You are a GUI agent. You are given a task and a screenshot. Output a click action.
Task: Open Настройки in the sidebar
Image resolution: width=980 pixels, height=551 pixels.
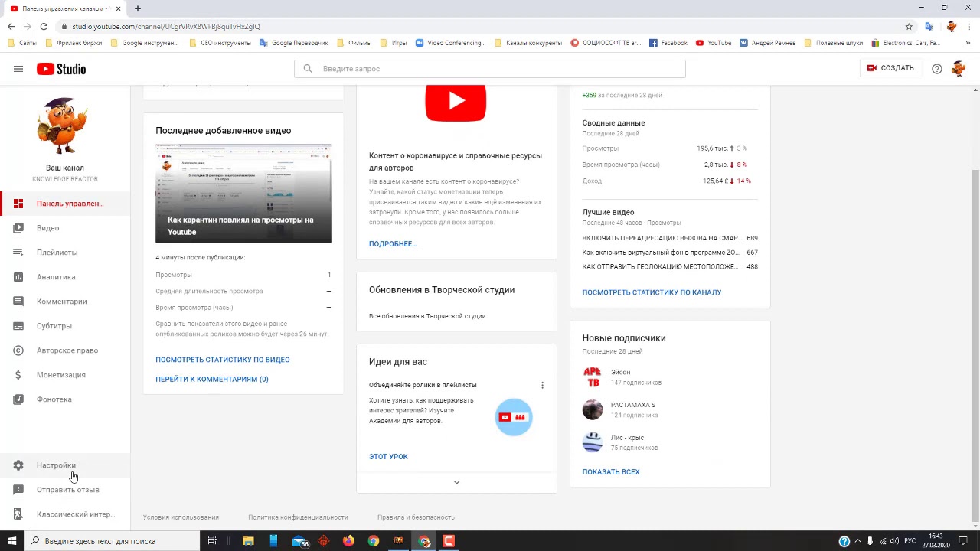[x=65, y=465]
